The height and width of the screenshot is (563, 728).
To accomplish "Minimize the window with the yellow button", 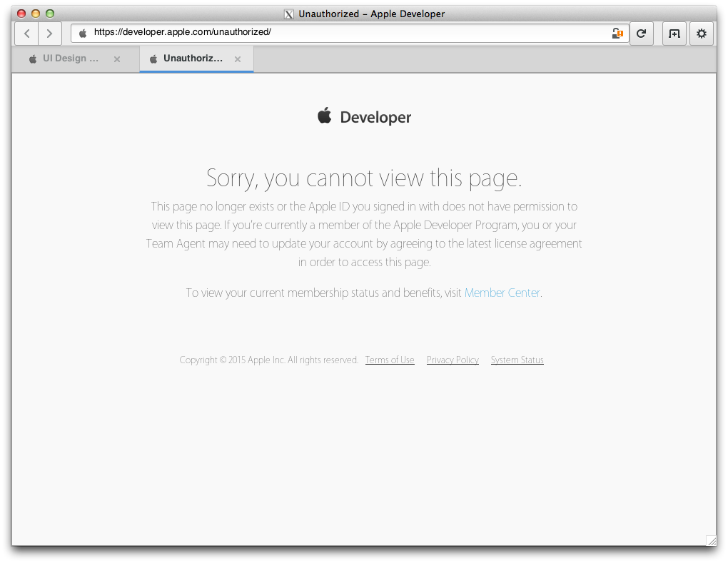I will 36,14.
